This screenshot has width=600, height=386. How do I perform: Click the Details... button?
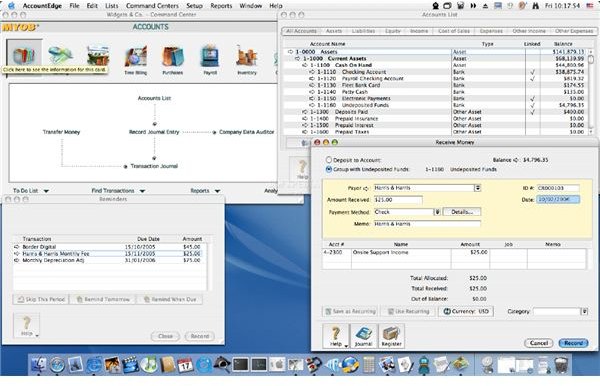pyautogui.click(x=462, y=212)
